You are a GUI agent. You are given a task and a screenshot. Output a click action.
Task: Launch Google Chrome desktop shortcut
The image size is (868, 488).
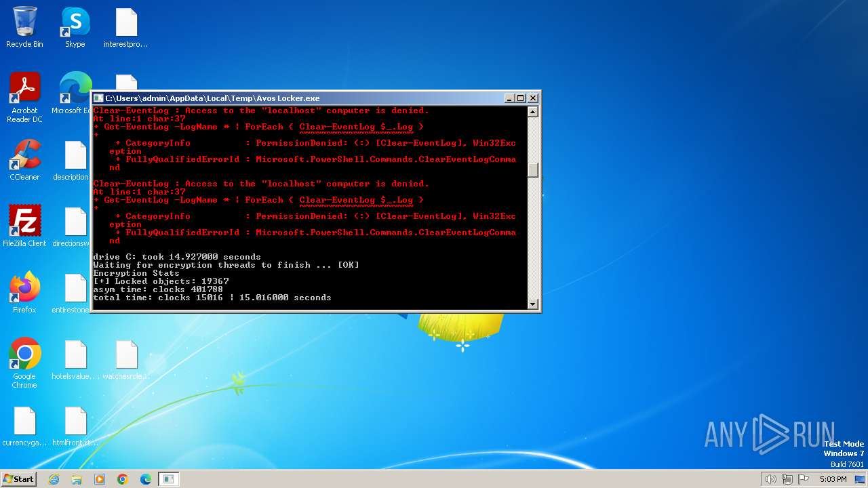[x=24, y=363]
